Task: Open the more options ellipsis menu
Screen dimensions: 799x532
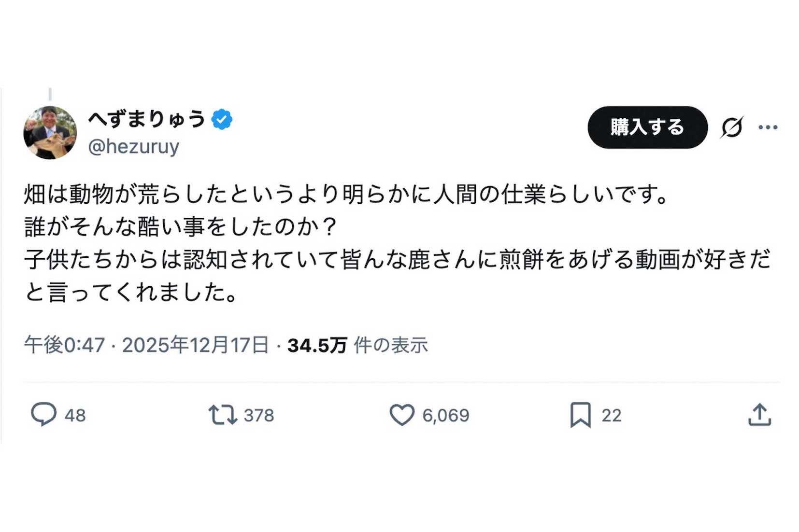Action: pyautogui.click(x=767, y=127)
